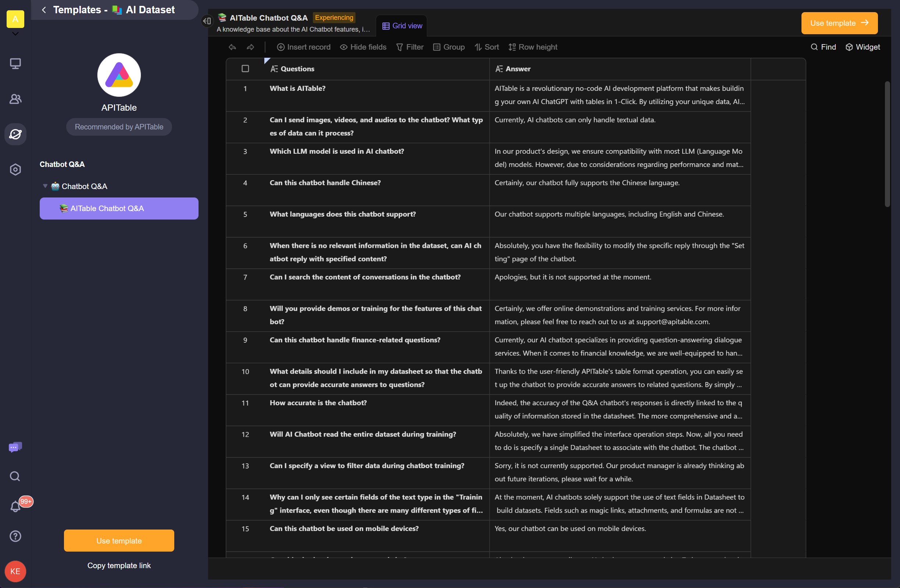Click Use template button at top right

[839, 23]
